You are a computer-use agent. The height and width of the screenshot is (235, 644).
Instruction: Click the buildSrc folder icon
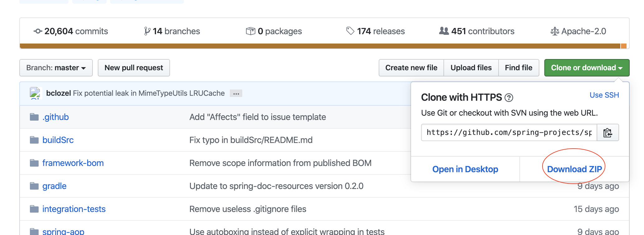[x=34, y=140]
